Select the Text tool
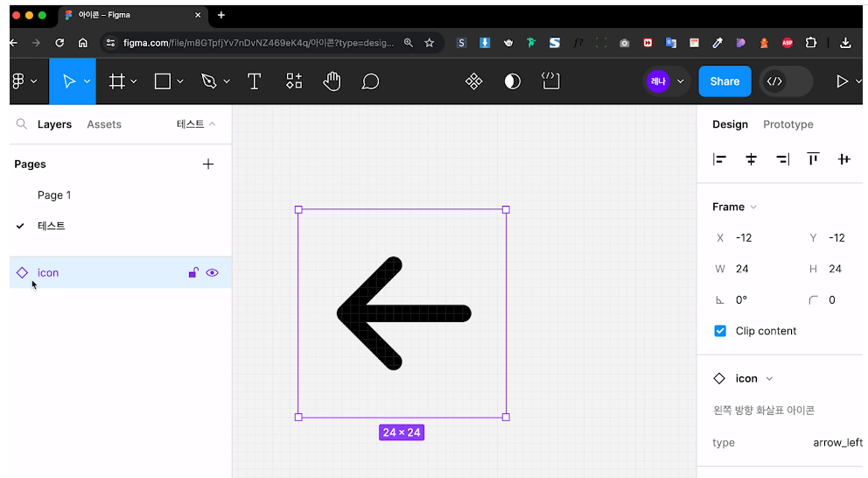The image size is (868, 478). [x=254, y=81]
